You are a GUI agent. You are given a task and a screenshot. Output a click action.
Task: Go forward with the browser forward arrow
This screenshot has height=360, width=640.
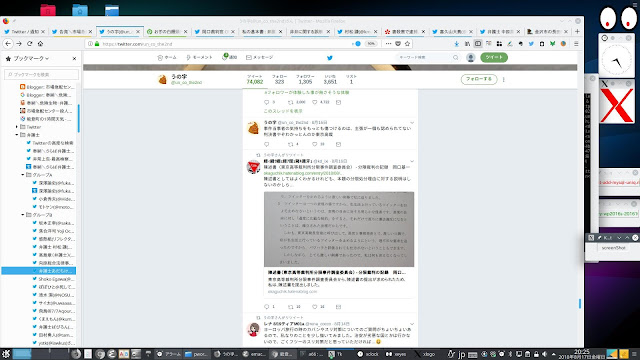[x=19, y=44]
